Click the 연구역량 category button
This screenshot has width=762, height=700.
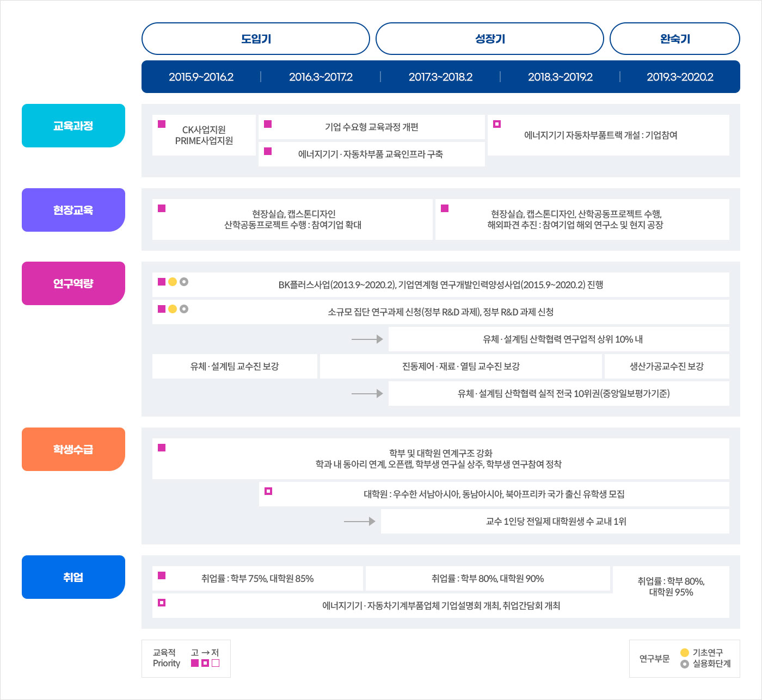click(x=73, y=283)
